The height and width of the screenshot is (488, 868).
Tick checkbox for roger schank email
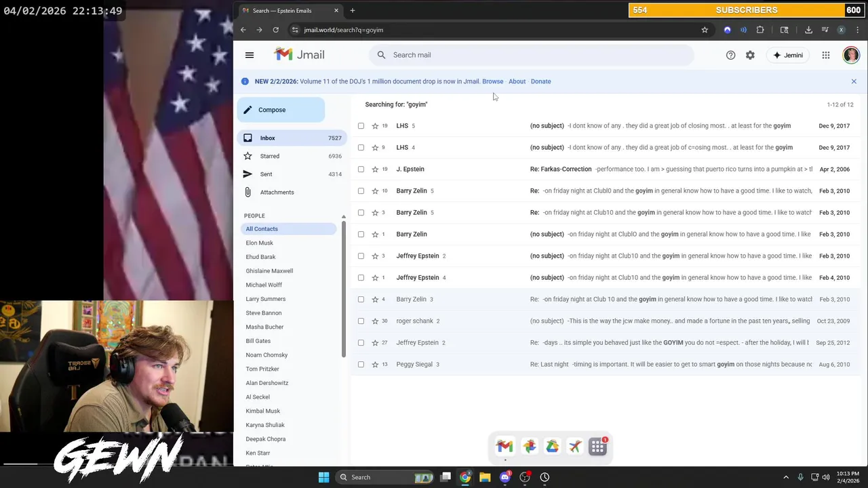tap(361, 321)
